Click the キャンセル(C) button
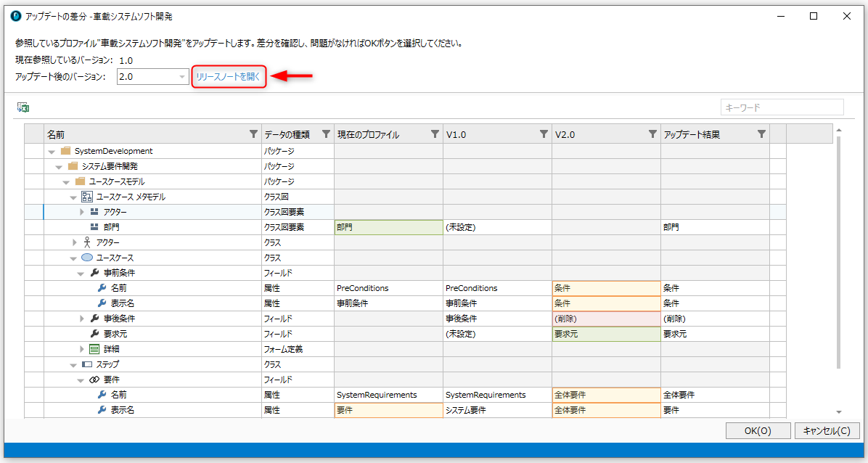This screenshot has width=868, height=463. click(827, 431)
